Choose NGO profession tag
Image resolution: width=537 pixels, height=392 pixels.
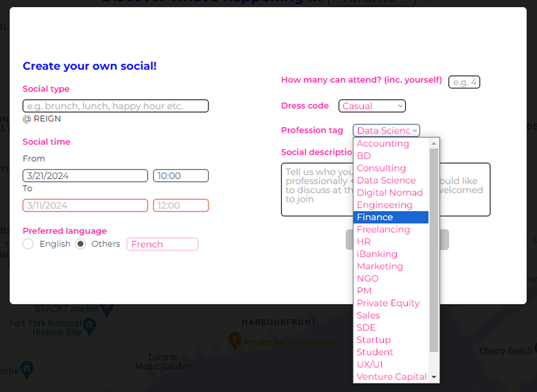[x=391, y=278]
